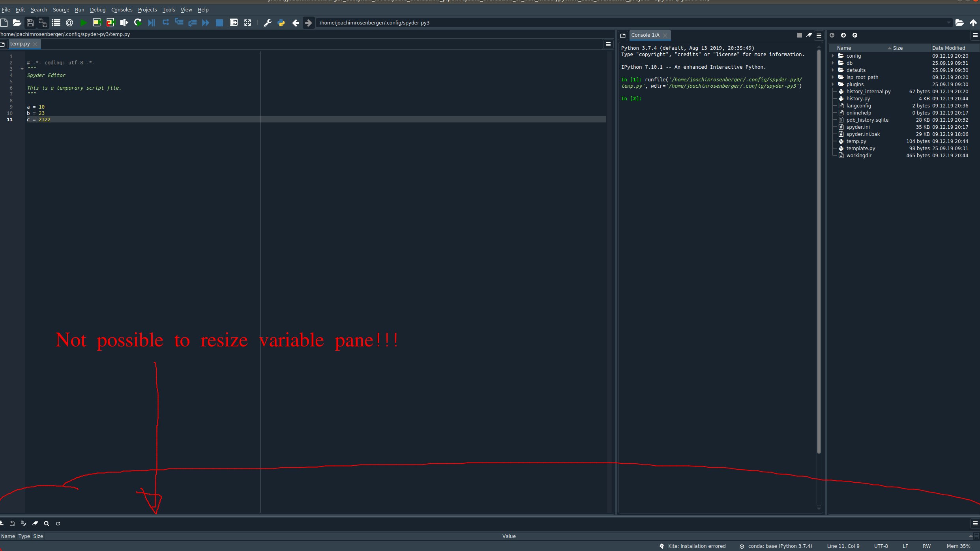Search variables with the magnifier icon

47,523
